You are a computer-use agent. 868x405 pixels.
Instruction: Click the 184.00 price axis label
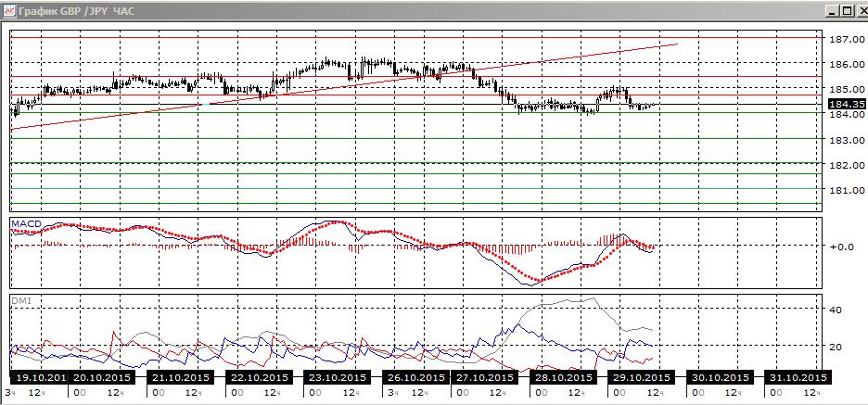[x=847, y=114]
